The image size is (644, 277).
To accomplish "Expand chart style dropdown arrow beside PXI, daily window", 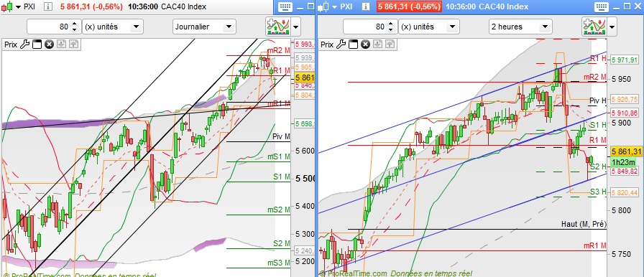I will pyautogui.click(x=18, y=7).
